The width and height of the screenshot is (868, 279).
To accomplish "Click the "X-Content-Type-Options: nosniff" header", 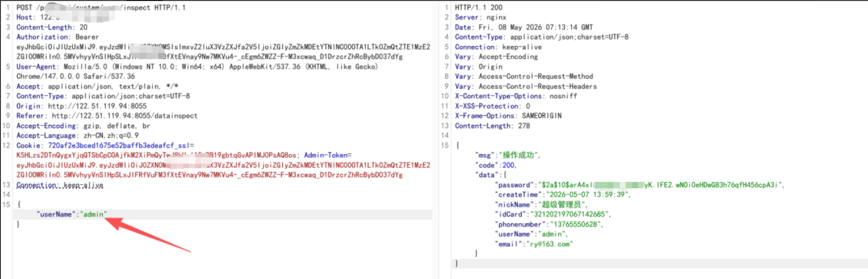I will (x=516, y=96).
